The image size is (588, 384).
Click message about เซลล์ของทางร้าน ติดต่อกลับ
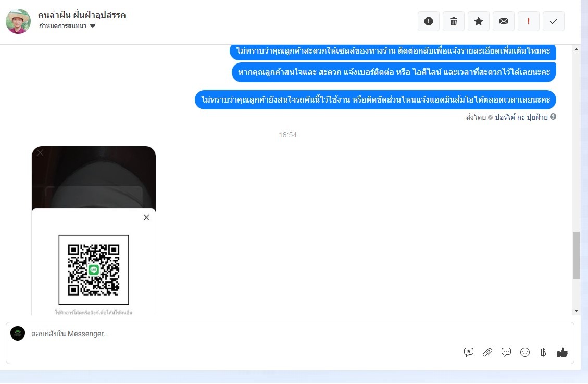(x=393, y=52)
